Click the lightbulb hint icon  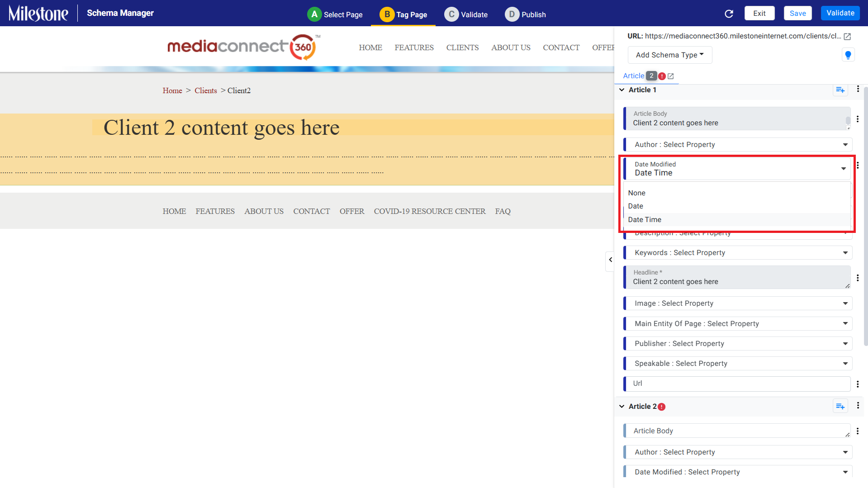click(848, 55)
